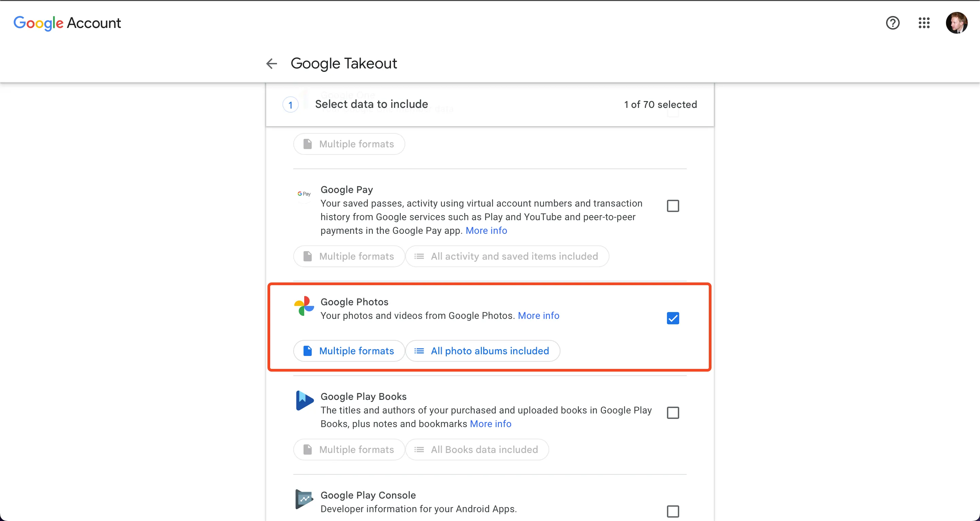Click the back arrow beside Google Takeout

pos(271,63)
